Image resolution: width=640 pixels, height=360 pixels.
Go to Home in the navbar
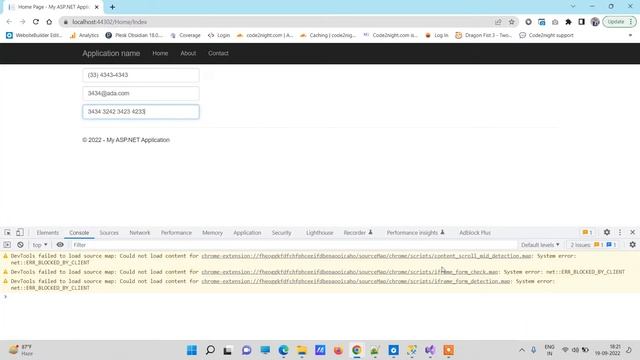coord(160,53)
